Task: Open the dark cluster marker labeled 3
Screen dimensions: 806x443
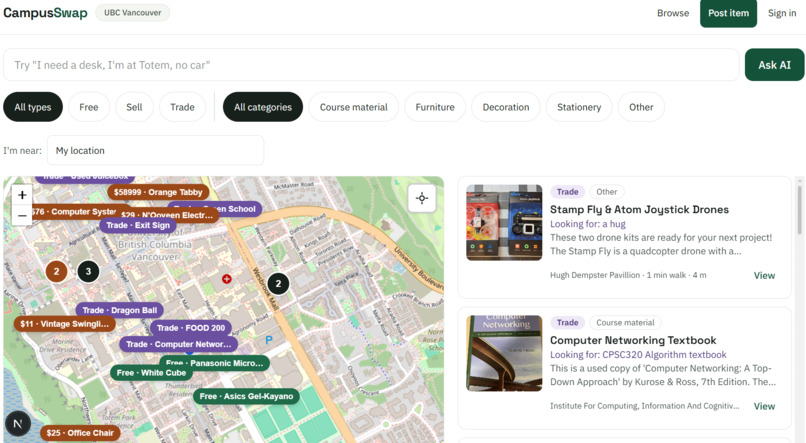Action: tap(88, 271)
